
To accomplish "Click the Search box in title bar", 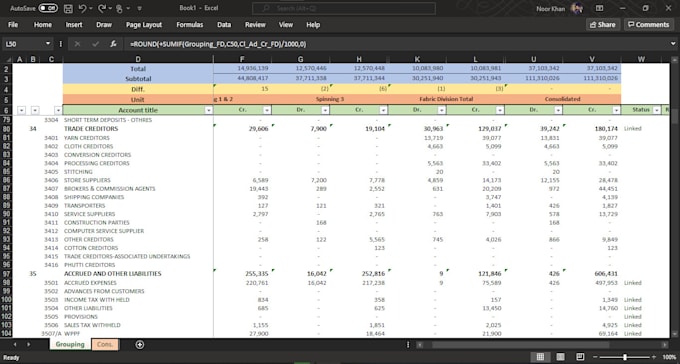I will 344,8.
